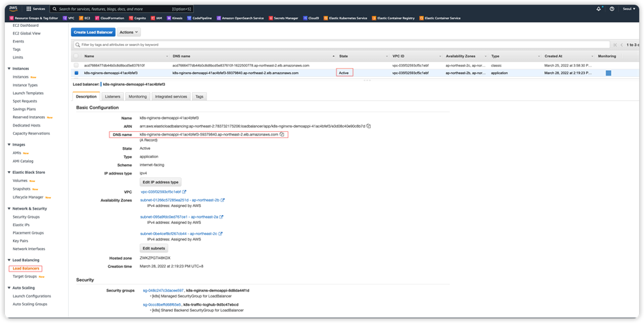Image resolution: width=644 pixels, height=323 pixels.
Task: Open the Seoul region dropdown
Action: coord(629,9)
